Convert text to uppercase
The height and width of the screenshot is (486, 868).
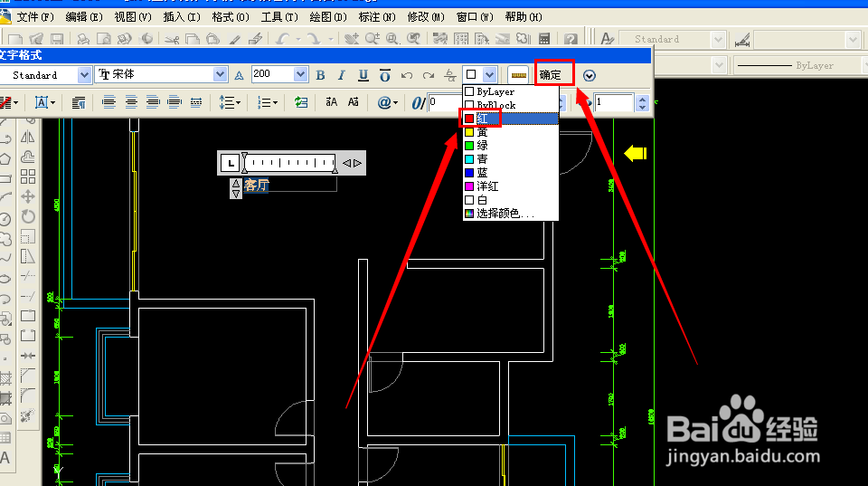coord(332,102)
